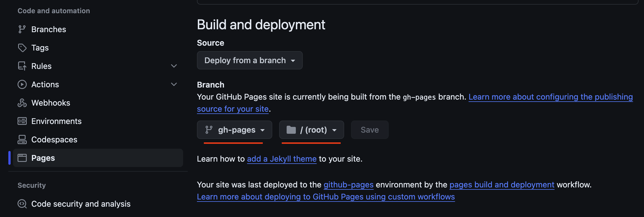Viewport: 644px width, 217px height.
Task: Click the Rules label in sidebar
Action: pyautogui.click(x=41, y=66)
